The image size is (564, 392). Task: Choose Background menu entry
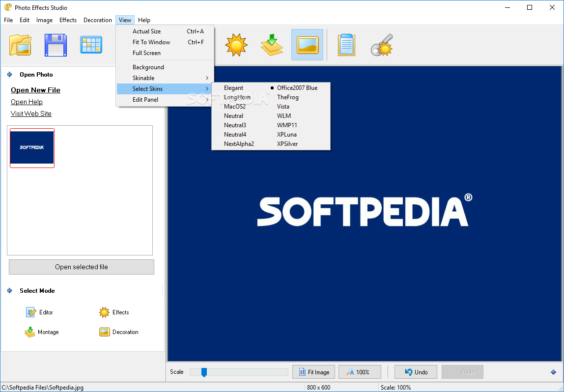[x=165, y=67]
